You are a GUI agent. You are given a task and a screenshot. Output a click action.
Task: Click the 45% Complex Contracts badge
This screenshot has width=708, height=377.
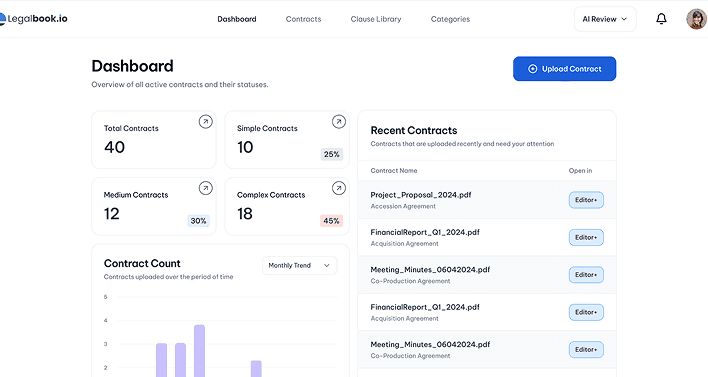point(331,221)
